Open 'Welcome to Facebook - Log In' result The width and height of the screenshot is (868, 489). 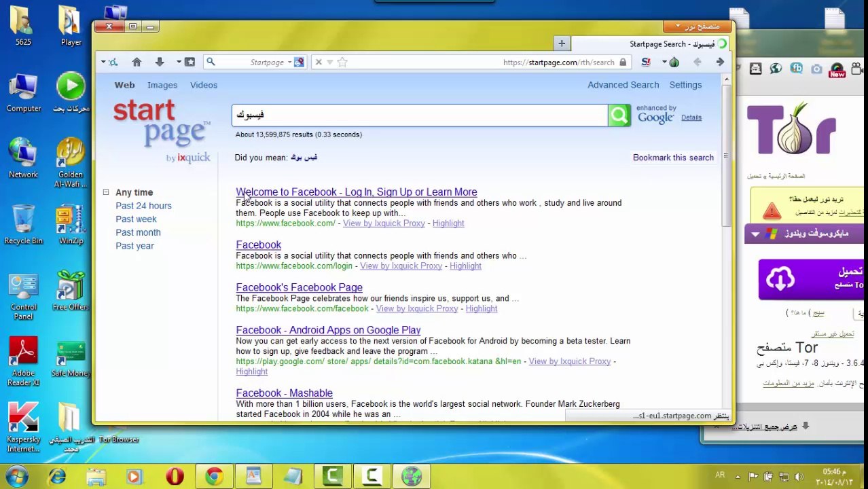click(357, 192)
